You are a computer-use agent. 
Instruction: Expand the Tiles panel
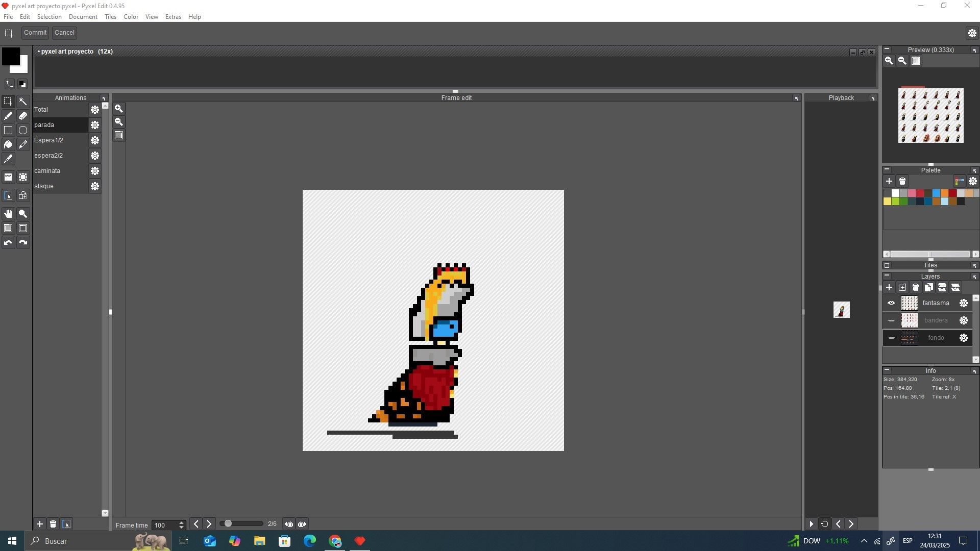coord(887,265)
